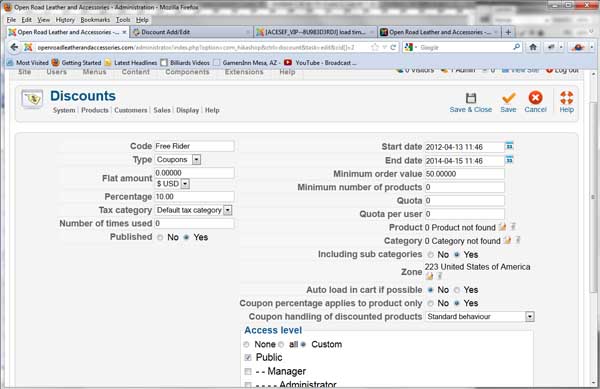600x389 pixels.
Task: Click the reload icon in the address bar
Action: [x=393, y=47]
